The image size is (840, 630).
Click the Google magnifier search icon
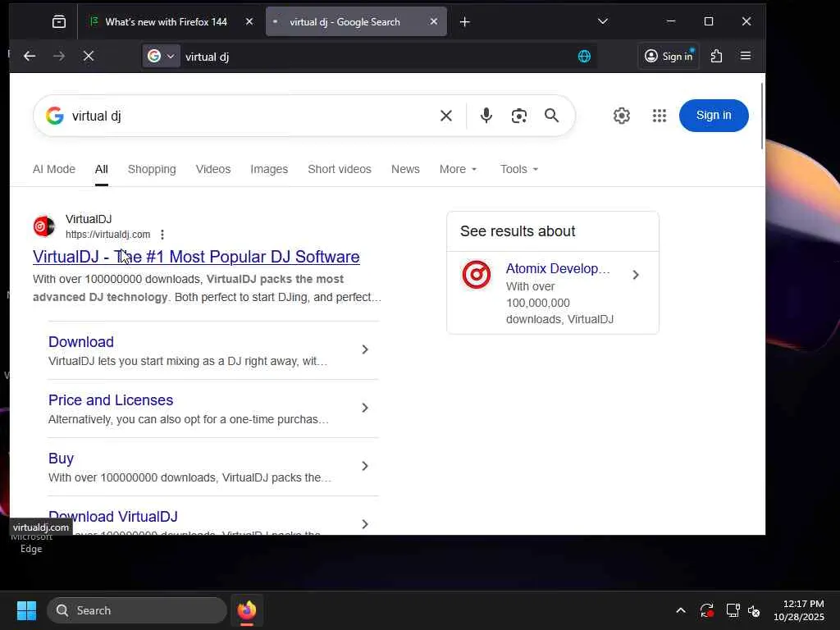pyautogui.click(x=551, y=115)
